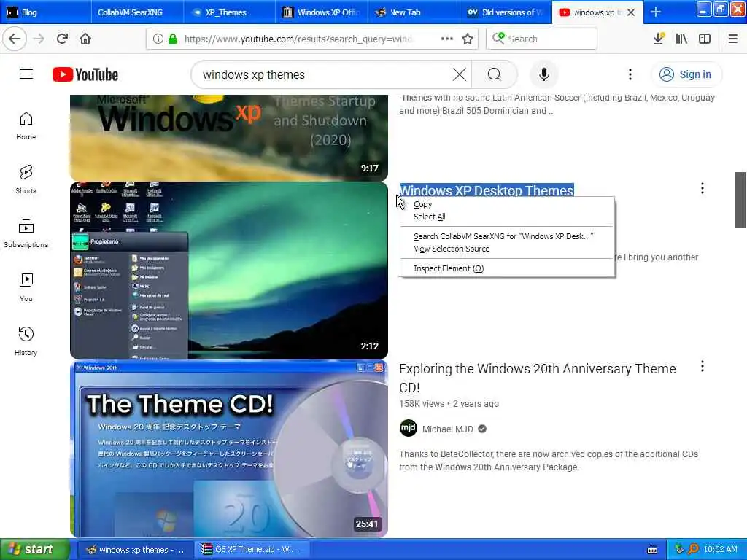Click the browser forward arrow
The width and height of the screenshot is (747, 560).
(39, 39)
